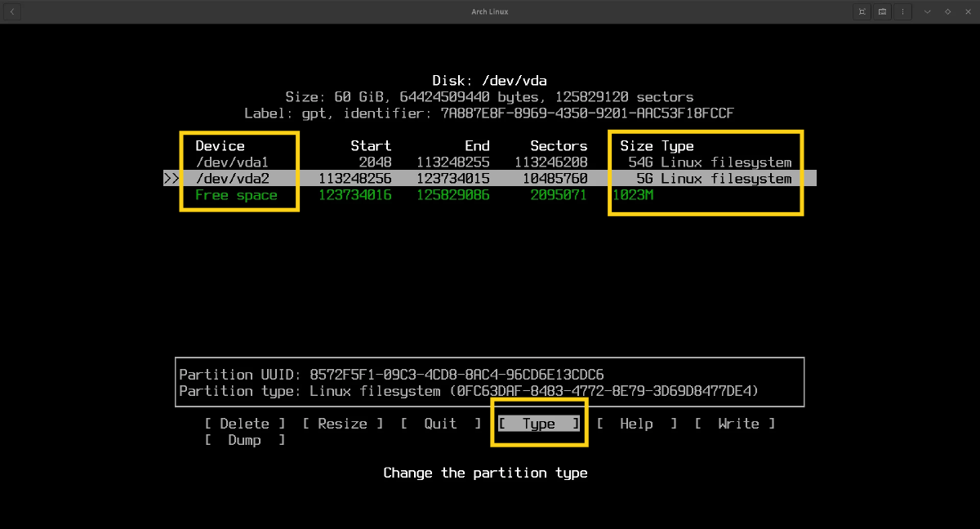Open the three-dot menu in the header

(903, 11)
